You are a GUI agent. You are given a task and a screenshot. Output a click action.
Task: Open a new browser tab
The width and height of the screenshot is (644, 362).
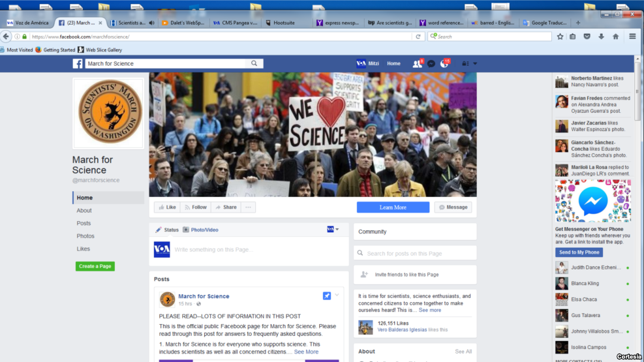pyautogui.click(x=578, y=23)
